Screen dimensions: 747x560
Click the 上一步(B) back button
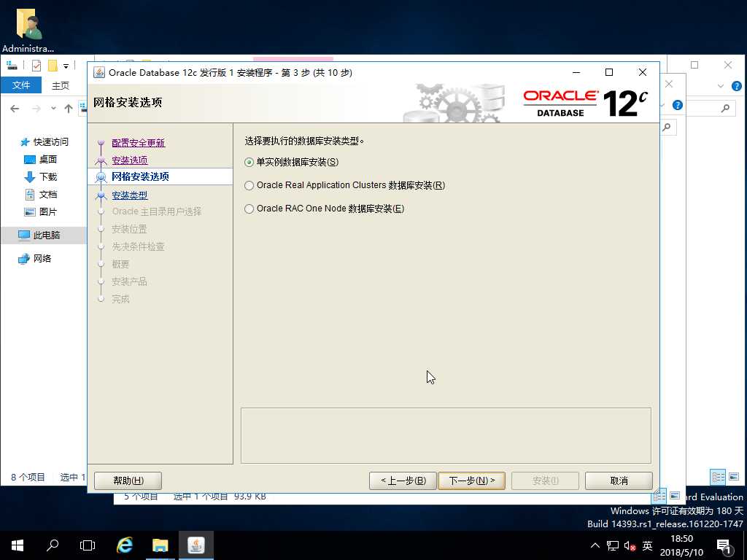pos(403,481)
